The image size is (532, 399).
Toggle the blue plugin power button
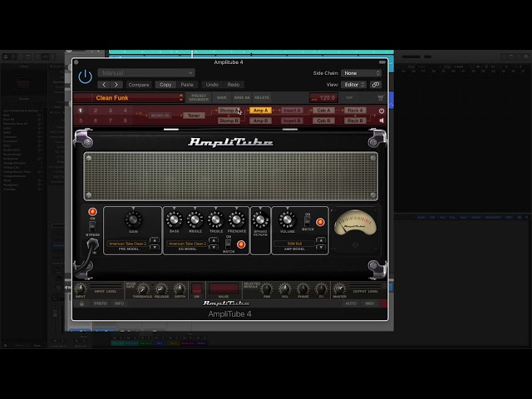[x=85, y=76]
